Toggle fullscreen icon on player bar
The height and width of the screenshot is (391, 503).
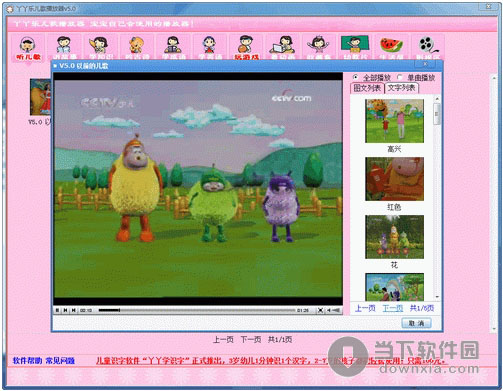(320, 310)
